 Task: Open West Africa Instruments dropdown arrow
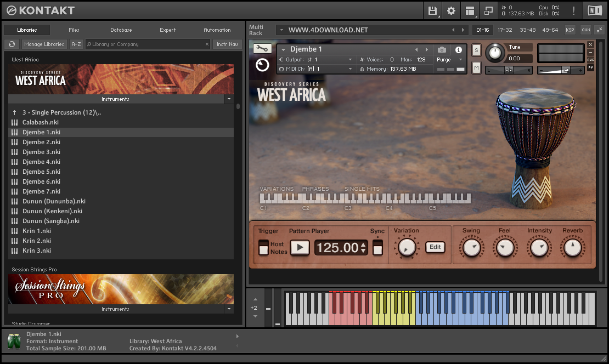[x=229, y=99]
